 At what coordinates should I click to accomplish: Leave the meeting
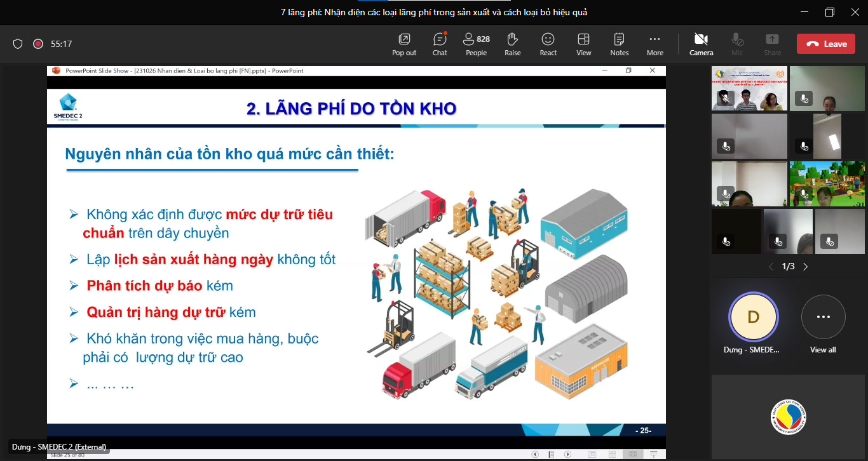click(x=827, y=44)
